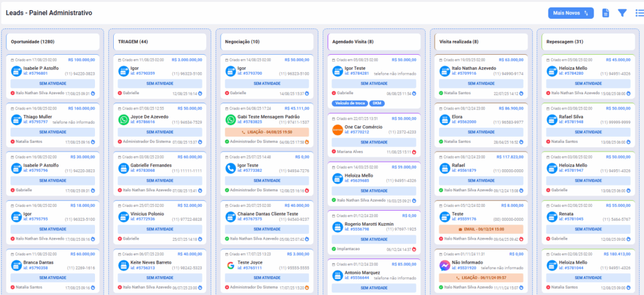Click SEM ATIVIDADE on Rafael #5561879 card
This screenshot has height=295, width=644.
click(481, 181)
